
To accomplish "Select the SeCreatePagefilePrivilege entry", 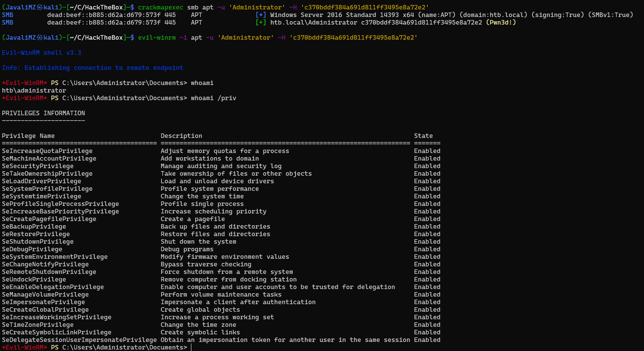I will click(49, 219).
